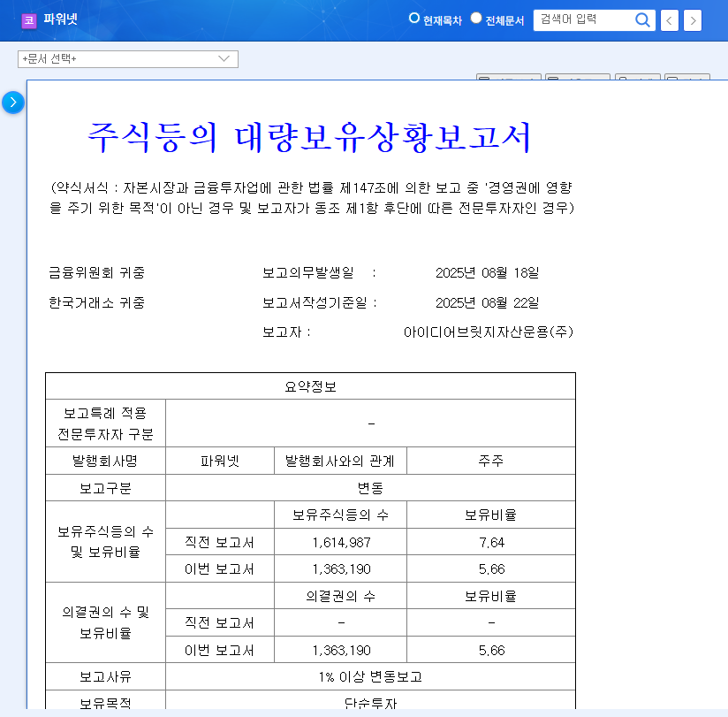Click the 변동 cell
The width and height of the screenshot is (728, 717).
pos(370,488)
